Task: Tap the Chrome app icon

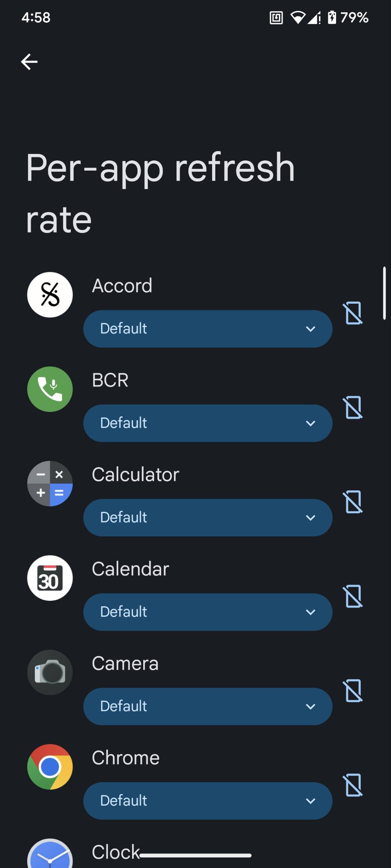Action: tap(50, 767)
